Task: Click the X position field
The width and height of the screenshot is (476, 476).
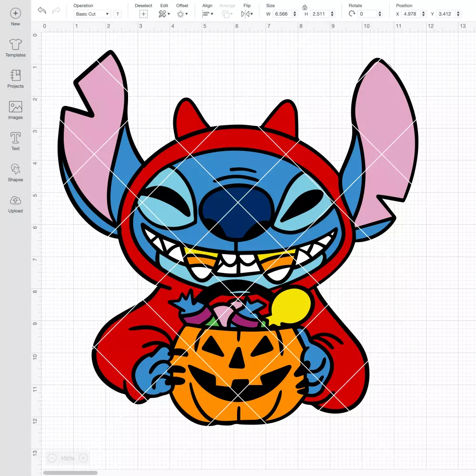Action: point(411,14)
